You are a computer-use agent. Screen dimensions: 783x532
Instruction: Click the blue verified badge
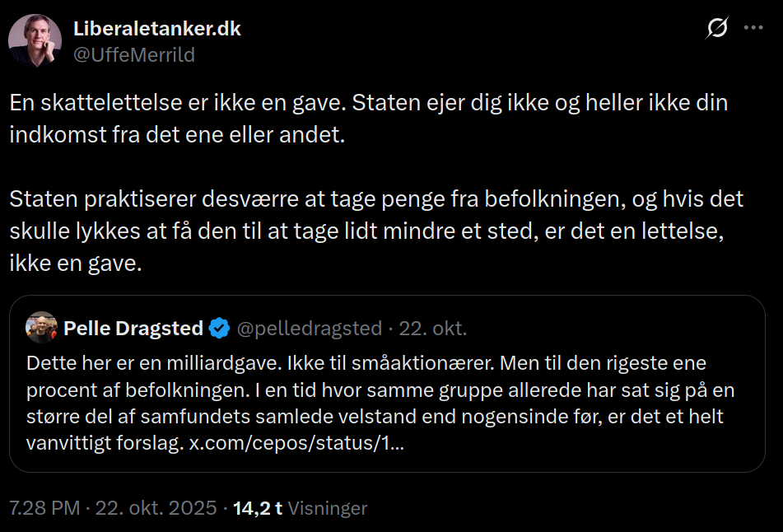pos(219,329)
